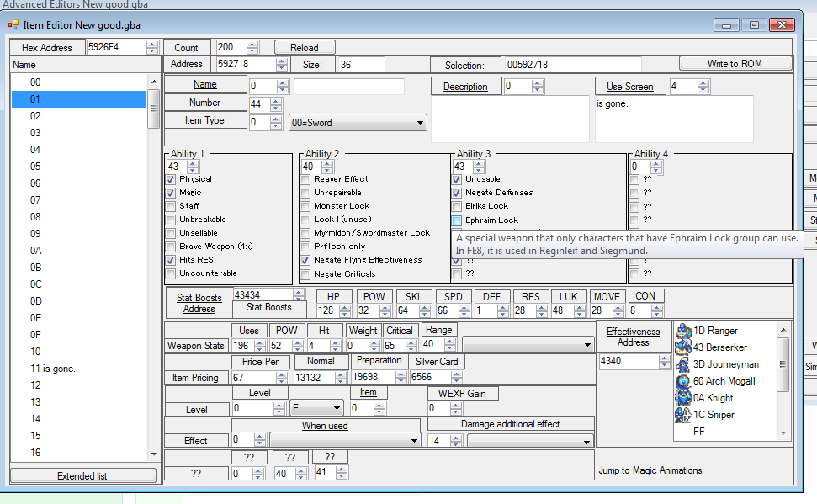Image resolution: width=817 pixels, height=504 pixels.
Task: Click the Reload button
Action: point(304,48)
